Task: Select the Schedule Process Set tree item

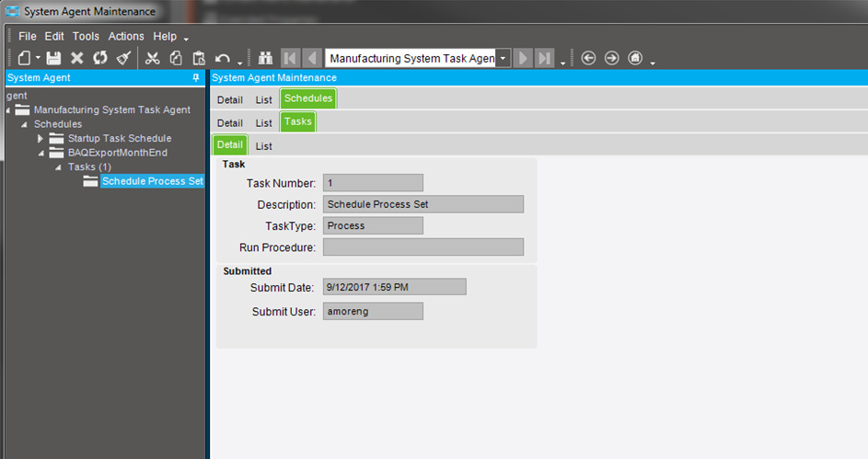Action: click(x=152, y=181)
